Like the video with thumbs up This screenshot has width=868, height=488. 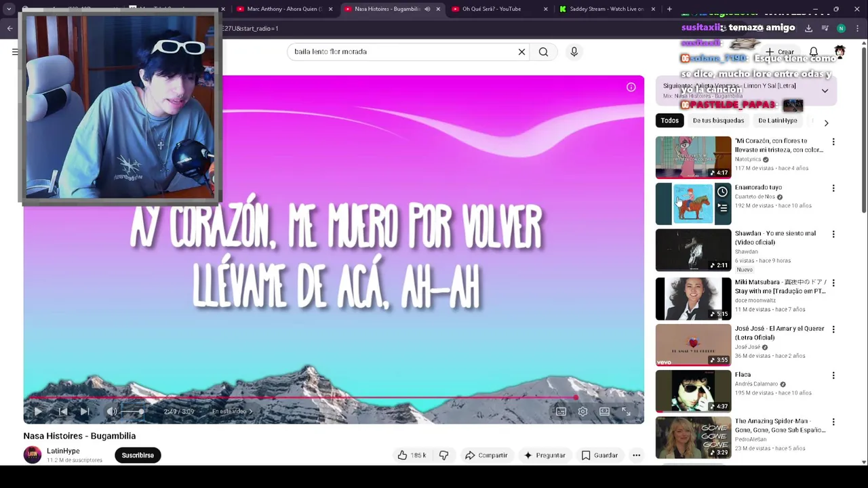(x=412, y=455)
